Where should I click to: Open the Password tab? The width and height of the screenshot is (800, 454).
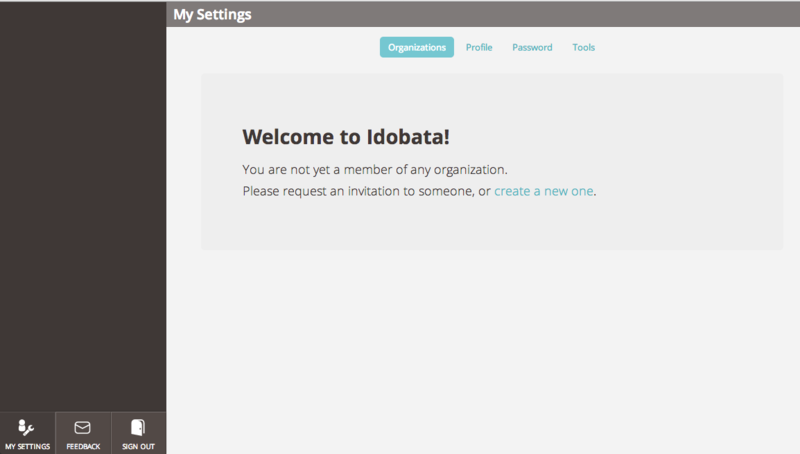point(532,47)
